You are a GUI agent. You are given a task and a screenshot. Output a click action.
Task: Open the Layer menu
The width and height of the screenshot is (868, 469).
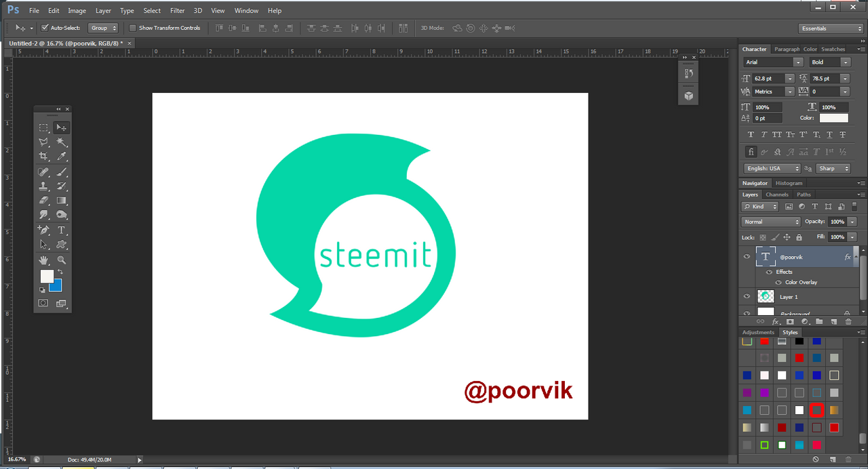(x=103, y=11)
